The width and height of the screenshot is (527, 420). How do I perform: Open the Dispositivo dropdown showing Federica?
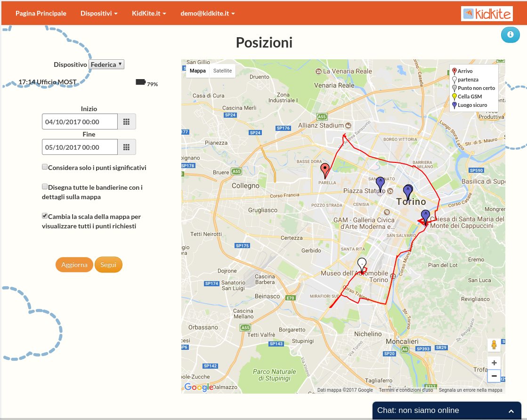tap(106, 65)
